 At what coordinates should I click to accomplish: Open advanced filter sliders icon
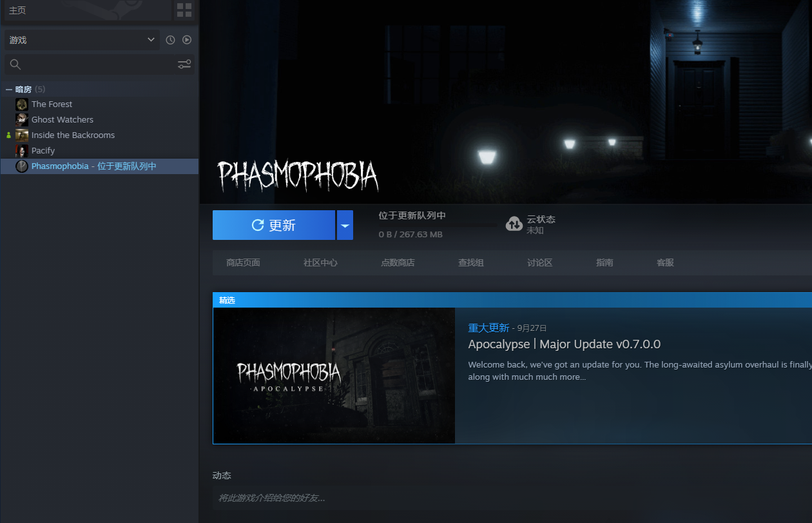click(184, 64)
